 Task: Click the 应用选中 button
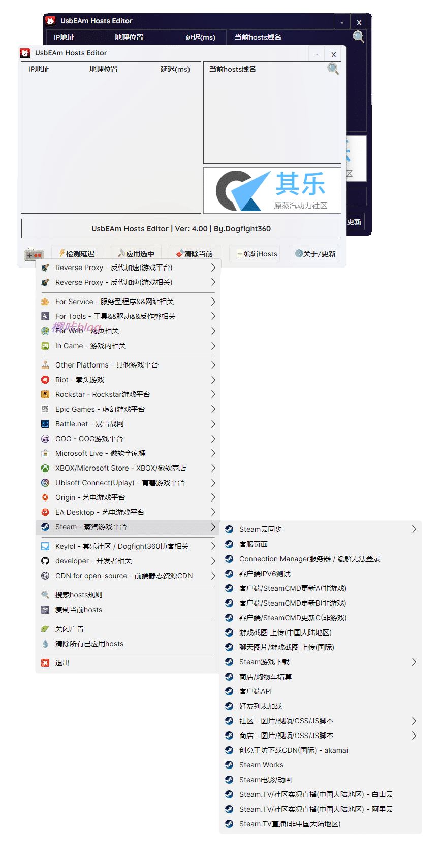coord(136,254)
